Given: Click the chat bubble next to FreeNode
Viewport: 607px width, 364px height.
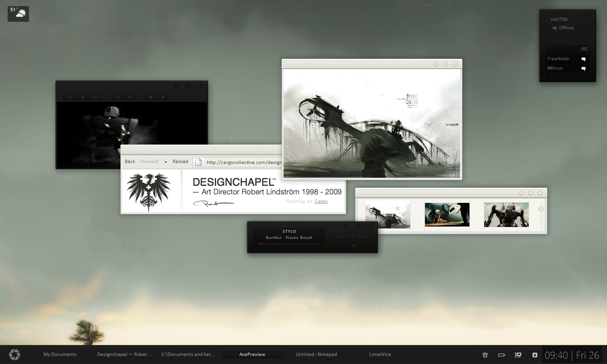Looking at the screenshot, I should (584, 59).
